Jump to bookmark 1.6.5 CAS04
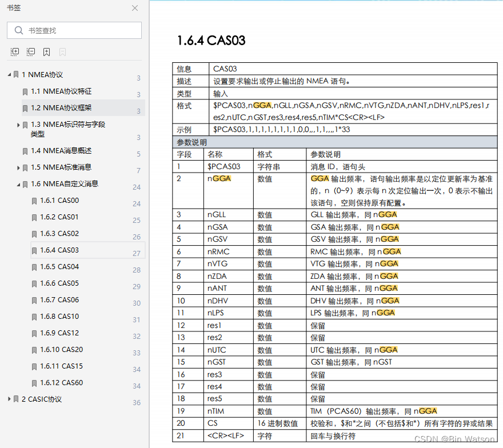The height and width of the screenshot is (448, 503). (59, 267)
